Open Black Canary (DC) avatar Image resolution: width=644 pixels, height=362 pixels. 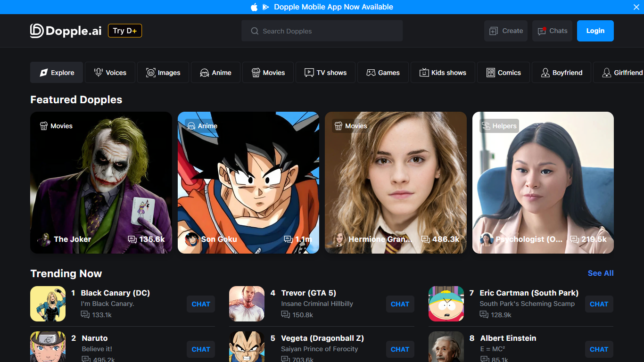[x=48, y=304]
